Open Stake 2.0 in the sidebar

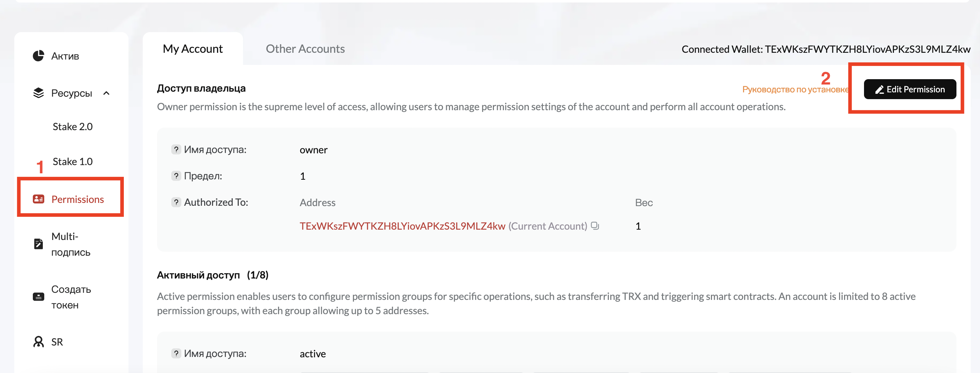tap(73, 127)
